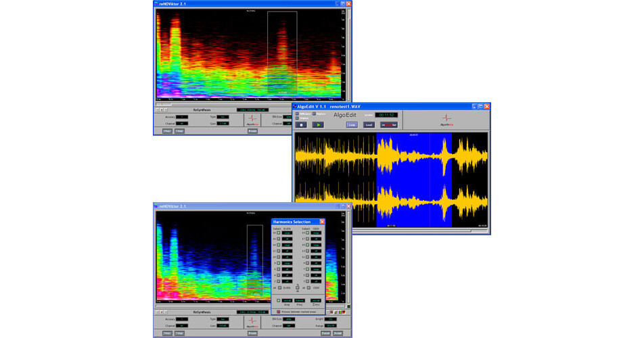
Task: Open reNOVAtor from the AlgoEdit toolbar button
Action: [x=389, y=124]
